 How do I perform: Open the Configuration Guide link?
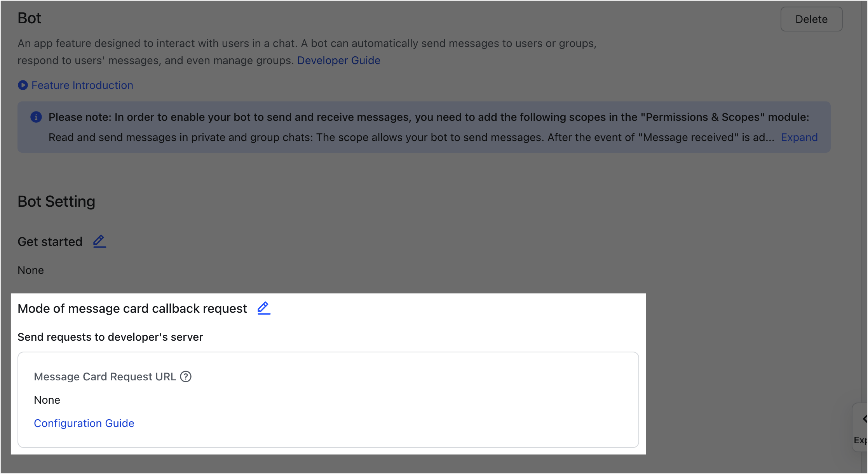(x=84, y=423)
